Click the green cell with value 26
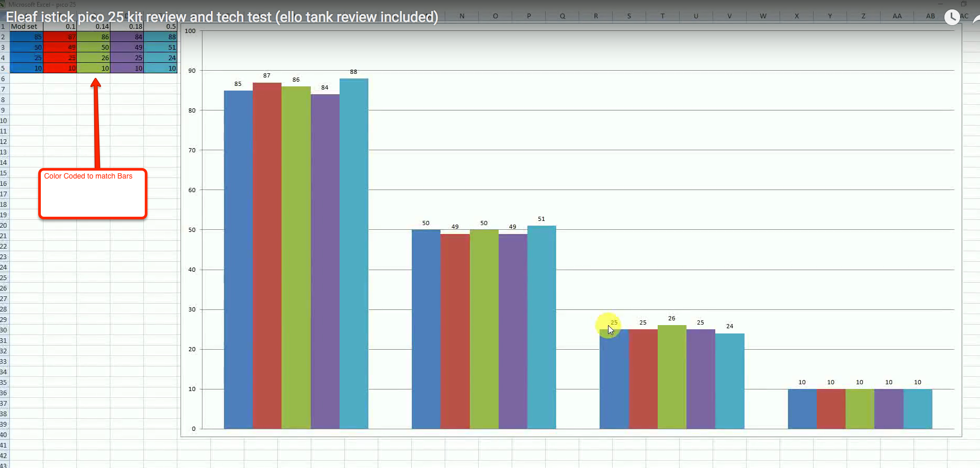This screenshot has height=468, width=980. pyautogui.click(x=94, y=58)
